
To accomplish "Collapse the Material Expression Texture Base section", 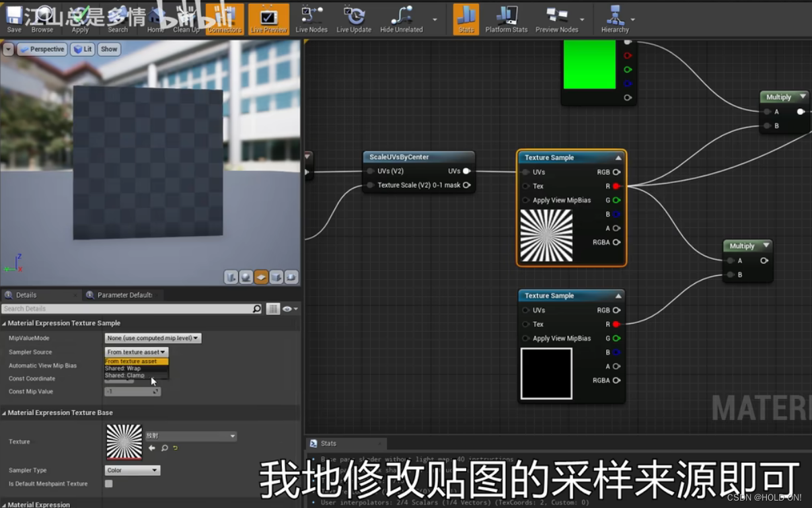I will 5,412.
